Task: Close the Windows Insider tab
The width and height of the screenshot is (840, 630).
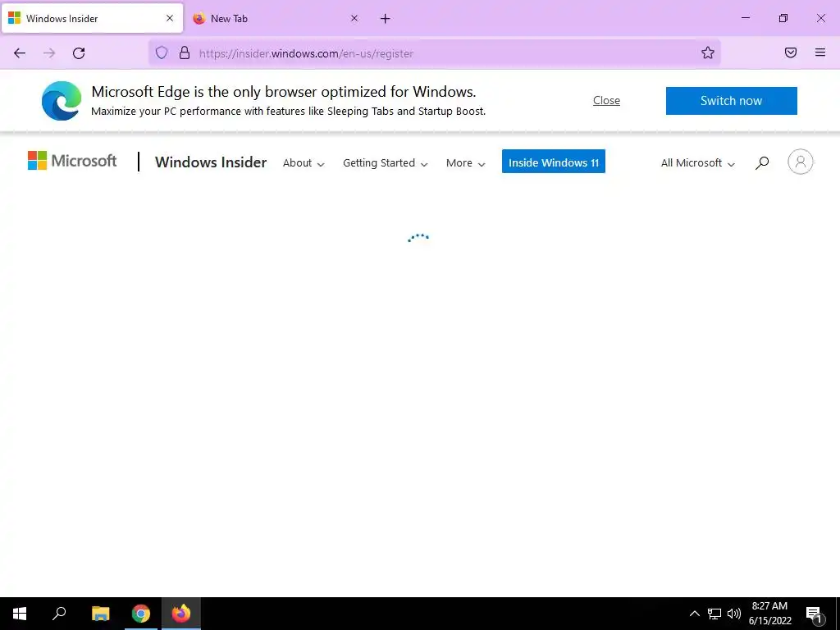Action: [170, 18]
